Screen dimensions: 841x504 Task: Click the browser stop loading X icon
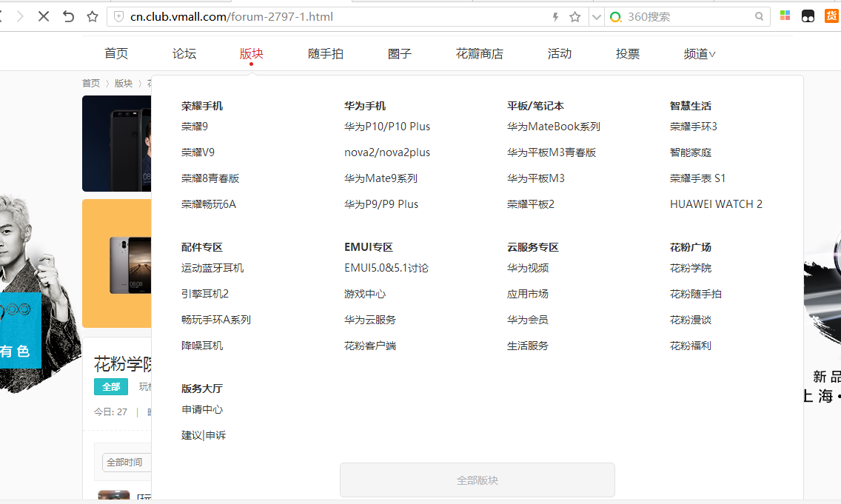click(x=44, y=16)
